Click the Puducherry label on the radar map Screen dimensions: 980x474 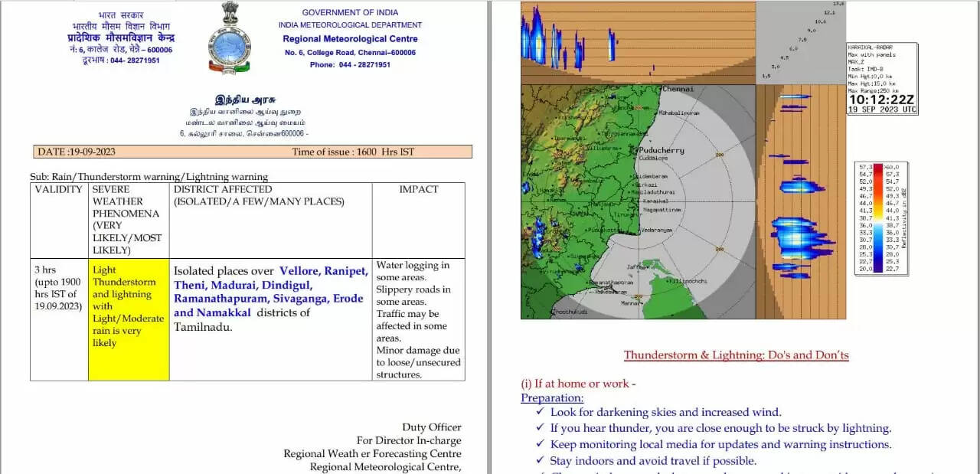coord(660,151)
